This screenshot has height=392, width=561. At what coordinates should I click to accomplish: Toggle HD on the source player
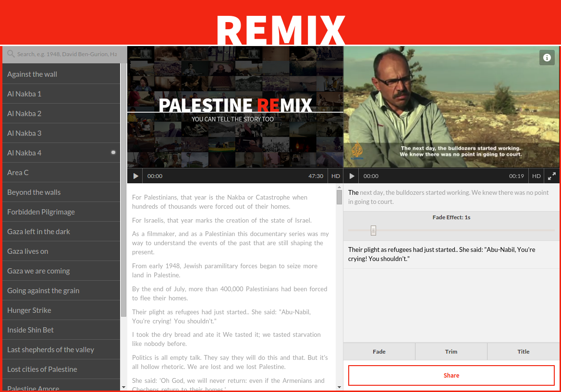pyautogui.click(x=336, y=176)
